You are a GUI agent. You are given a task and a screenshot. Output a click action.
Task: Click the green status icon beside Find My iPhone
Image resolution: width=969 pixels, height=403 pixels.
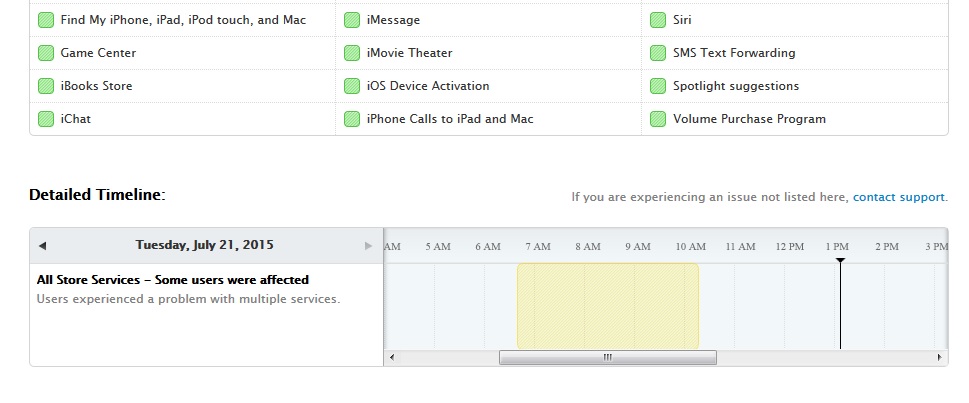(x=46, y=20)
